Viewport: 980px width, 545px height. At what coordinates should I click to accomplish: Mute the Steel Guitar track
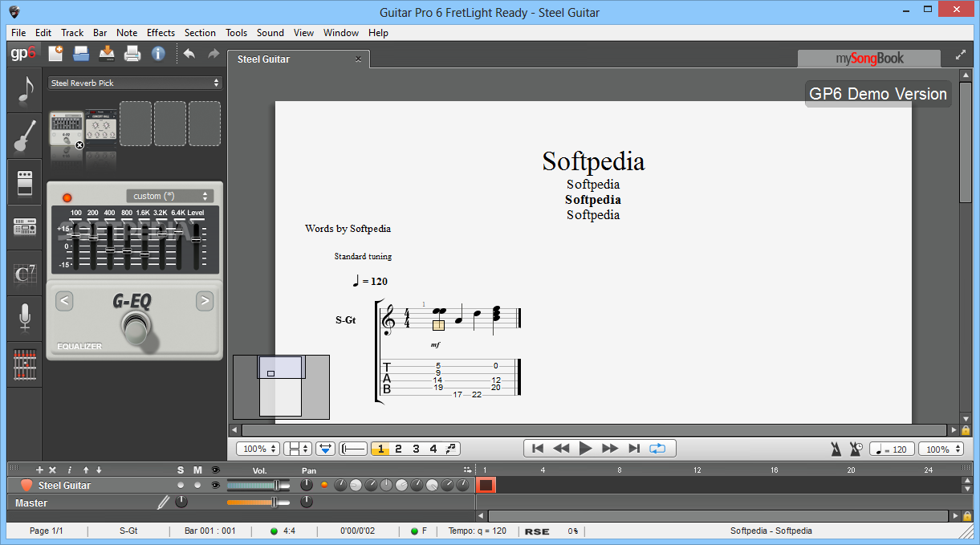click(197, 485)
